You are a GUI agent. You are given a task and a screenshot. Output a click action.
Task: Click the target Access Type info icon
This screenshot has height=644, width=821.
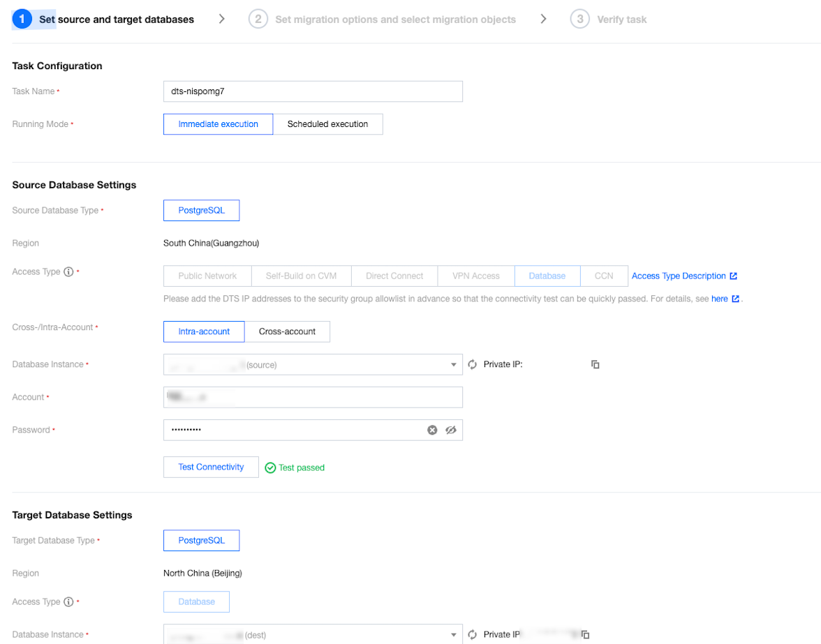coord(68,602)
